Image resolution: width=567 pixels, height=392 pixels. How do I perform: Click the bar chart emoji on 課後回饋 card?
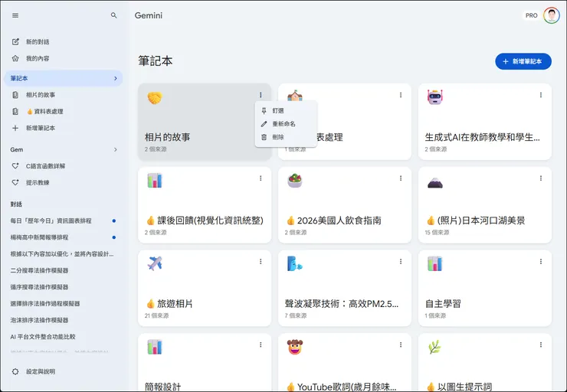[155, 181]
